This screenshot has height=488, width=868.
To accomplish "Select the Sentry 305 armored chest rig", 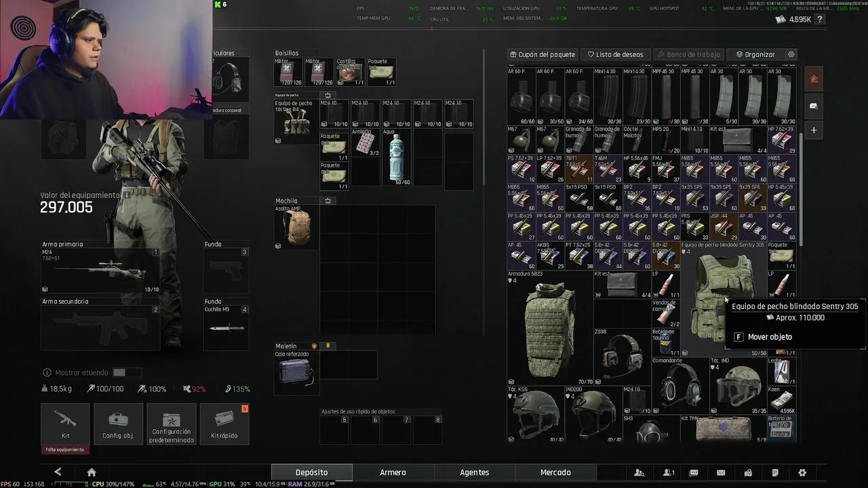I will [x=723, y=299].
